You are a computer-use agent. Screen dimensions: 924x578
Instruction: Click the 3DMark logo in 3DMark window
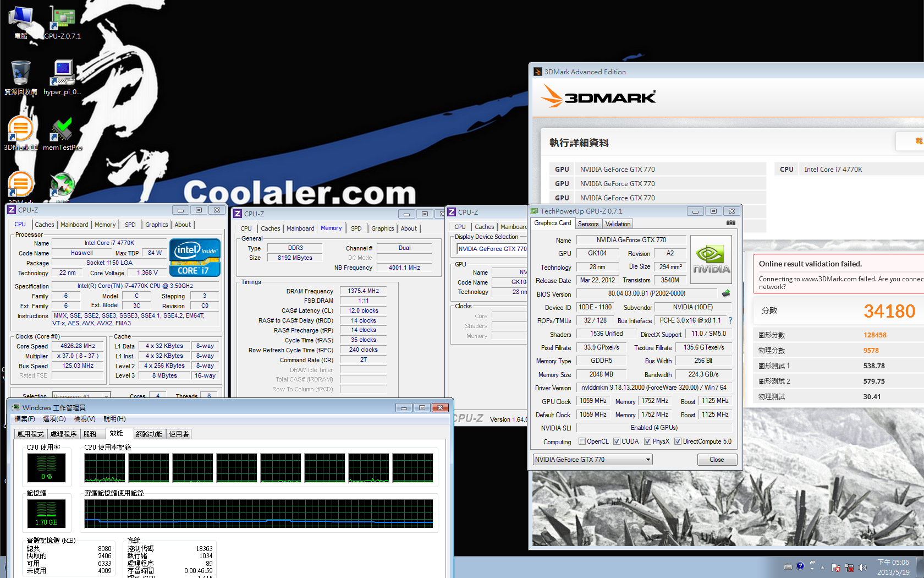598,97
